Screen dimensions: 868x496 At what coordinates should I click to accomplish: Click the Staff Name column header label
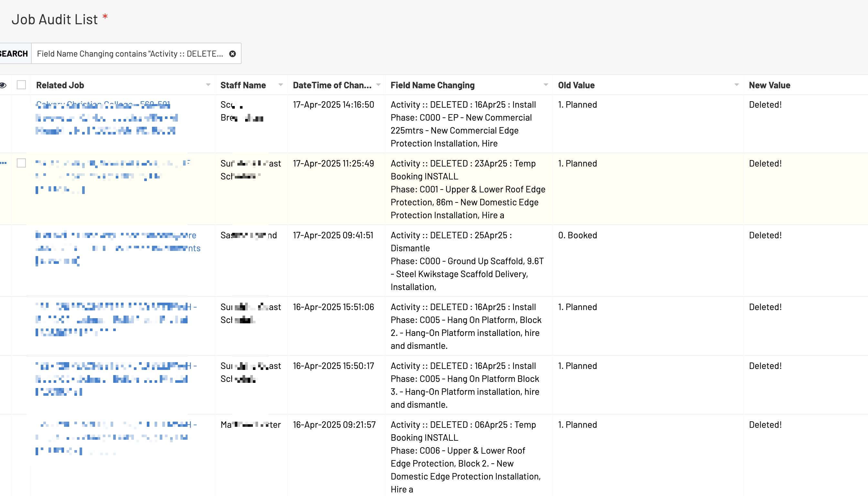click(243, 85)
